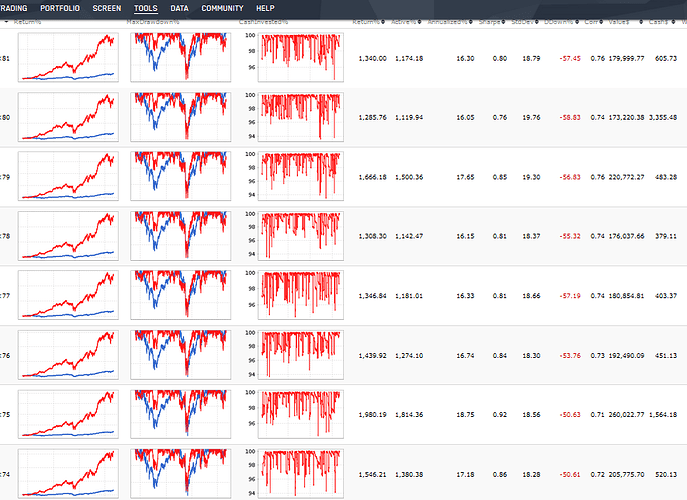The image size is (687, 500).
Task: Sort by the Value$ column icon
Action: (x=641, y=22)
